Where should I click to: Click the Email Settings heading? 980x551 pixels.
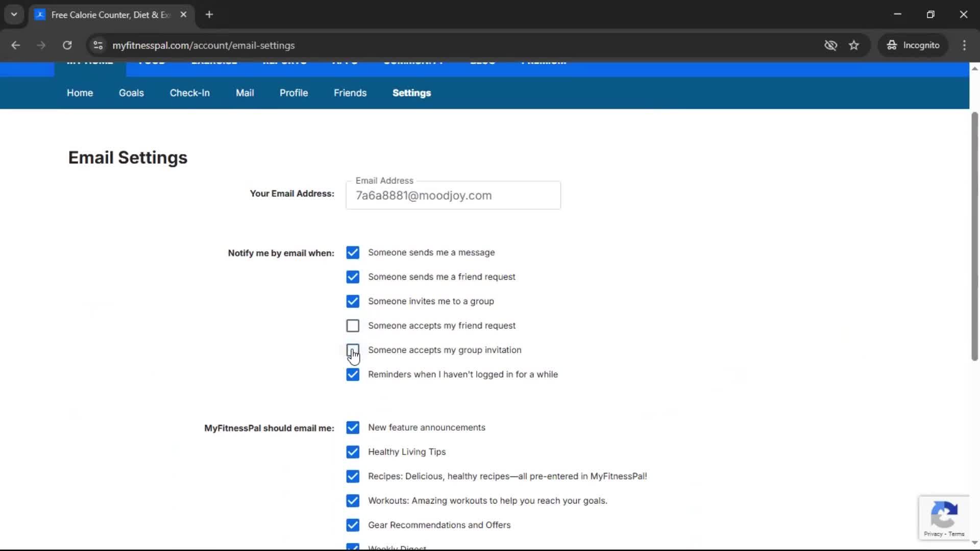coord(128,158)
